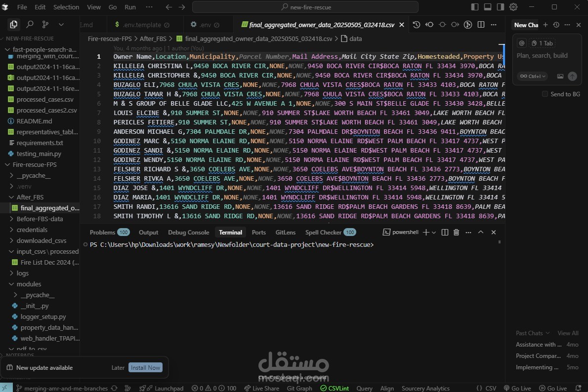
Task: Open the Search view icon
Action: click(x=30, y=24)
